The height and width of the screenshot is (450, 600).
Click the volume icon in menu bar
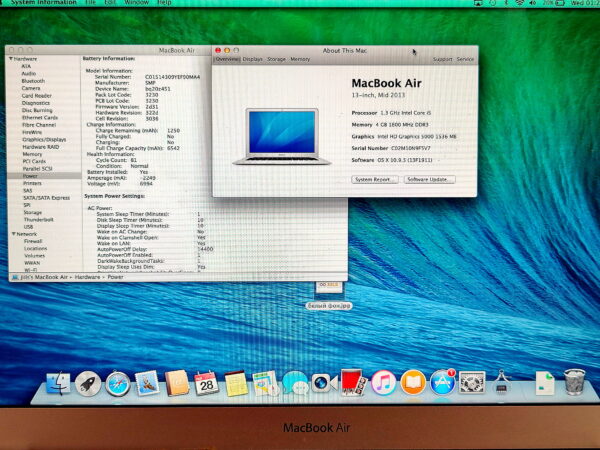pos(532,3)
